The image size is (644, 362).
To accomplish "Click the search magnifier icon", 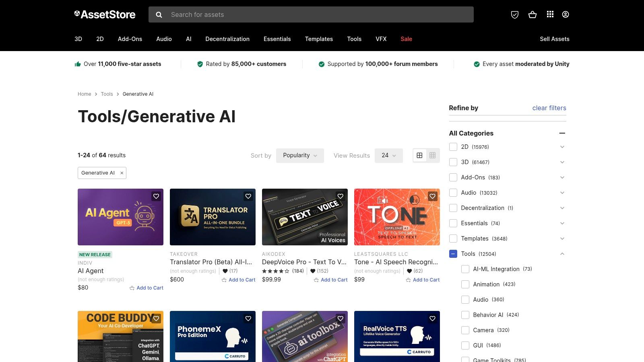I will point(159,14).
